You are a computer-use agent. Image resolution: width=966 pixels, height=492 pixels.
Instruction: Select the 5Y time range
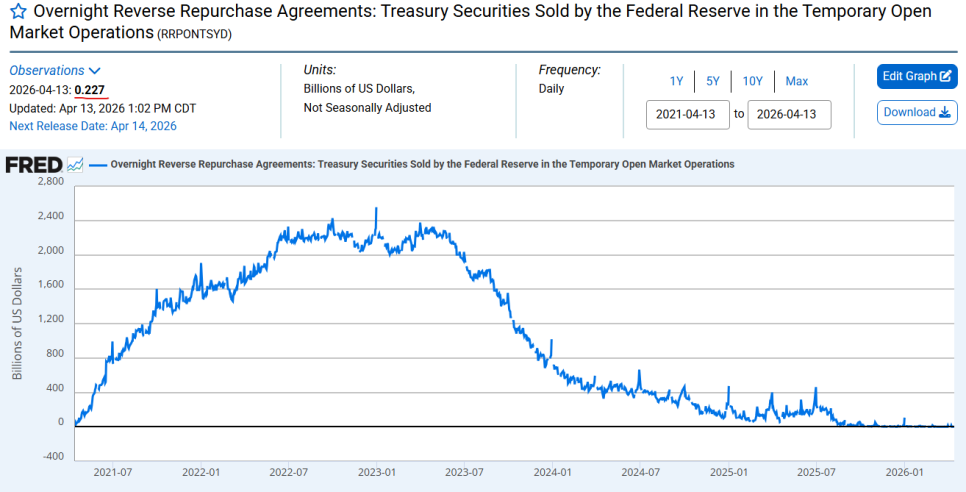(713, 81)
